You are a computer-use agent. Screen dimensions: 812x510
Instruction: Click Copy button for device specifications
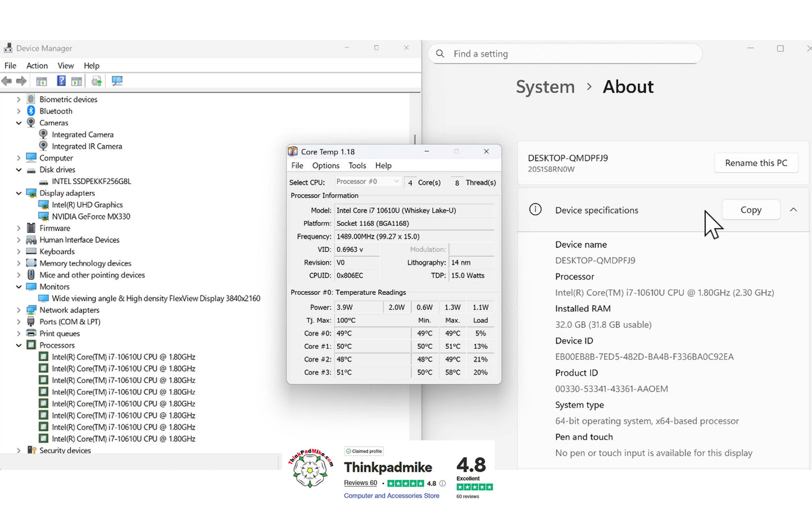tap(751, 210)
